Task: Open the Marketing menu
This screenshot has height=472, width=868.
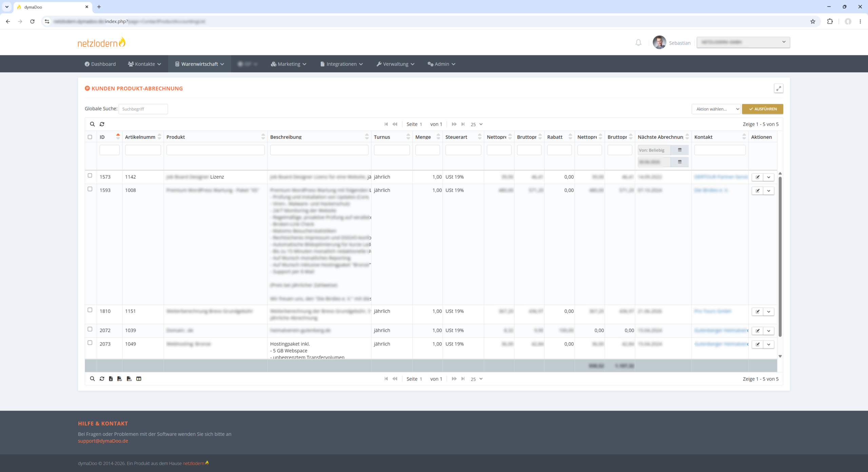Action: pyautogui.click(x=289, y=64)
